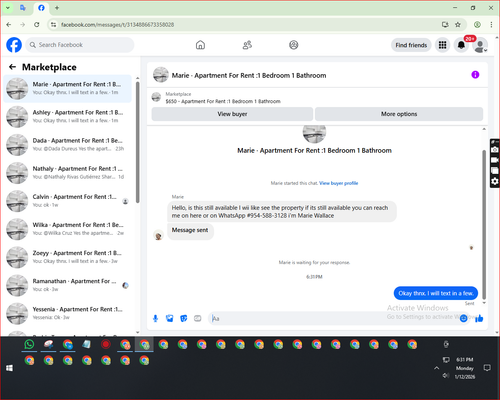Attach a file with the photo icon
The image size is (500, 400).
(170, 319)
